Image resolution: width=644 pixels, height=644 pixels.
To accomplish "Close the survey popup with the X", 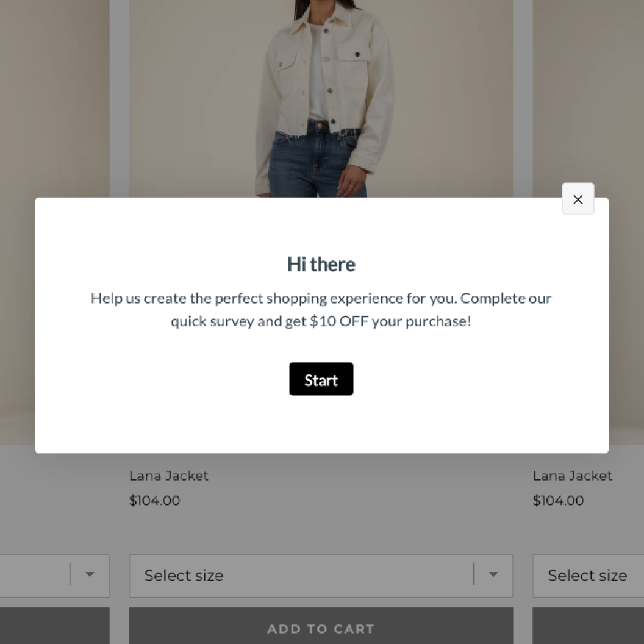I will pos(578,199).
